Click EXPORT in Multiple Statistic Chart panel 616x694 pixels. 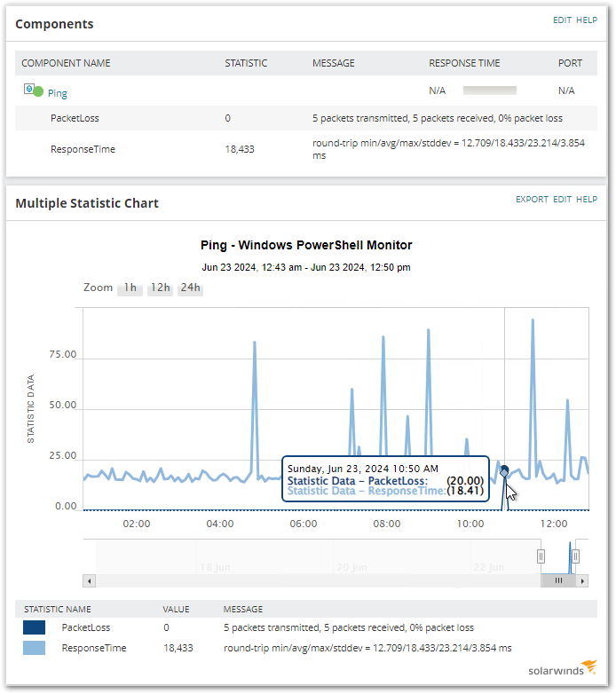(x=532, y=199)
